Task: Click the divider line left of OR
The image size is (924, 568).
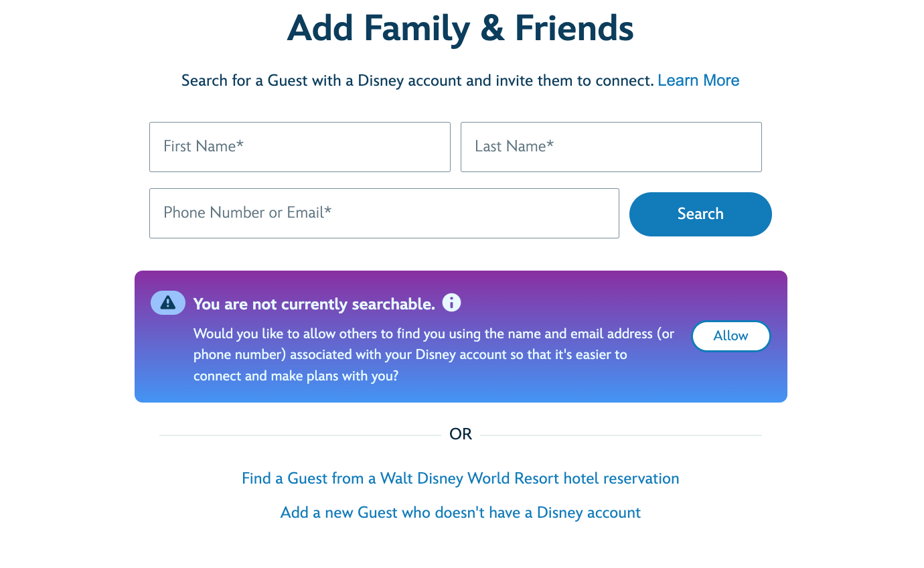Action: pyautogui.click(x=299, y=435)
